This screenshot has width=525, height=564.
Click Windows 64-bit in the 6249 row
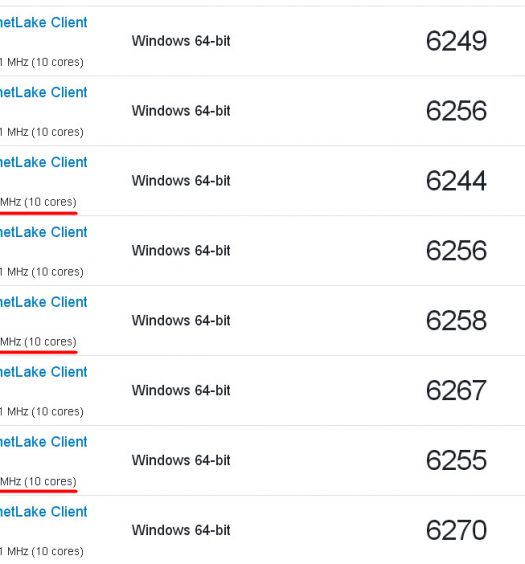pos(181,41)
